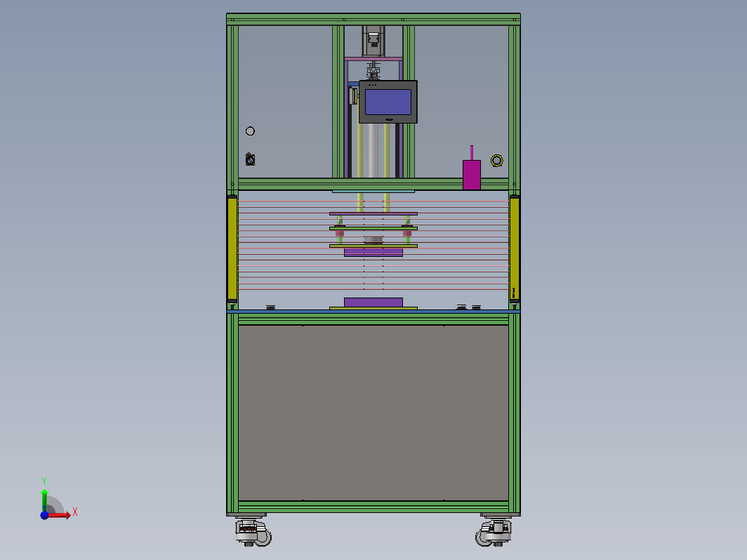Click the right red spring guide bushing
This screenshot has height=560, width=747.
(x=407, y=233)
